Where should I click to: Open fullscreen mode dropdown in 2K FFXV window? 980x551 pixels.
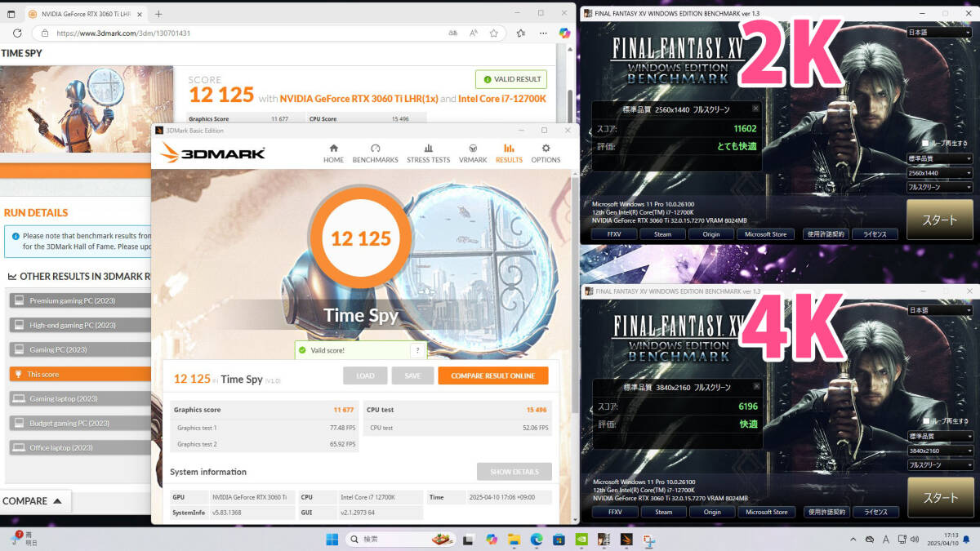pos(939,187)
